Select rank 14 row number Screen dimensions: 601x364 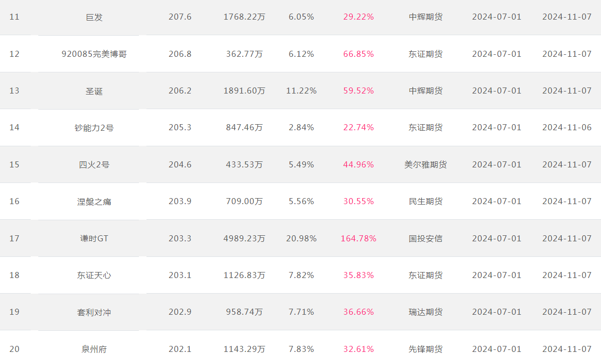click(14, 128)
